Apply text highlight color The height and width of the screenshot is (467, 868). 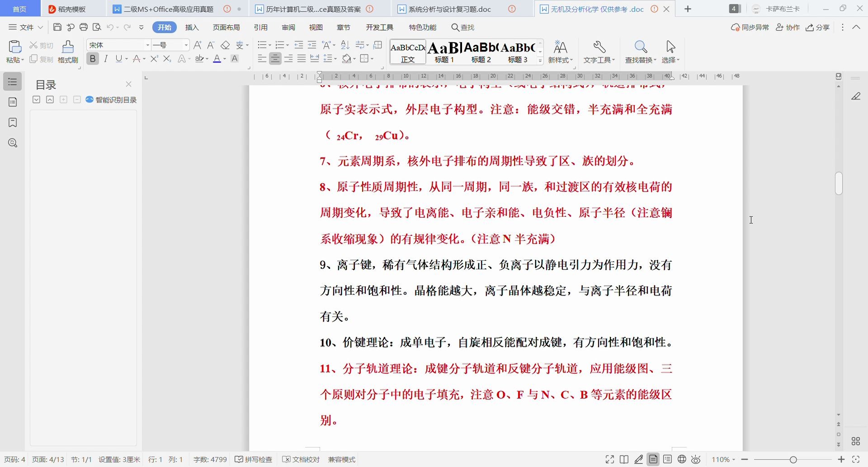tap(200, 59)
